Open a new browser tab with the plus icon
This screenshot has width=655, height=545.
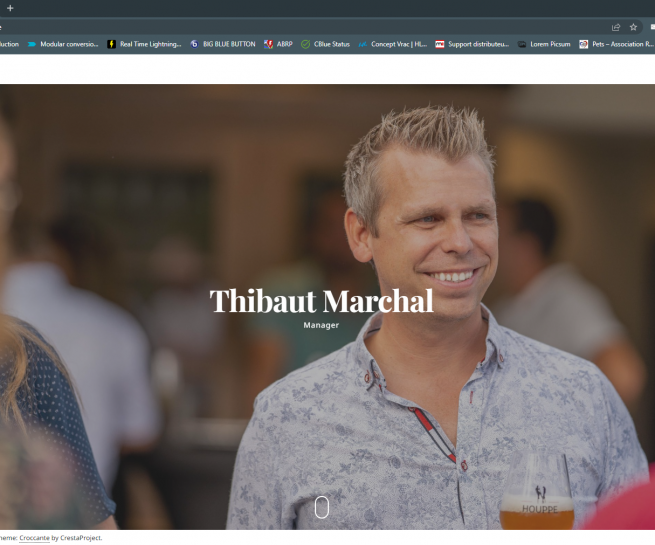coord(10,8)
